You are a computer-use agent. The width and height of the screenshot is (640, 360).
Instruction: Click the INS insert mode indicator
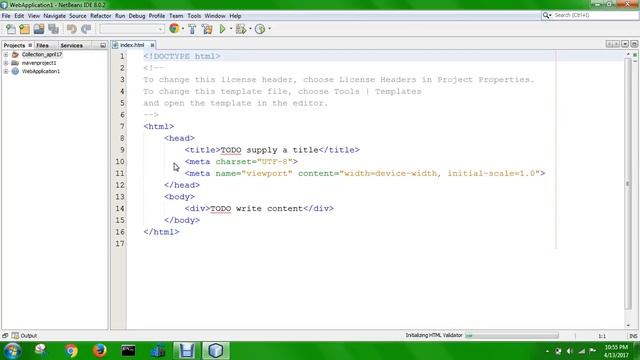pyautogui.click(x=633, y=336)
